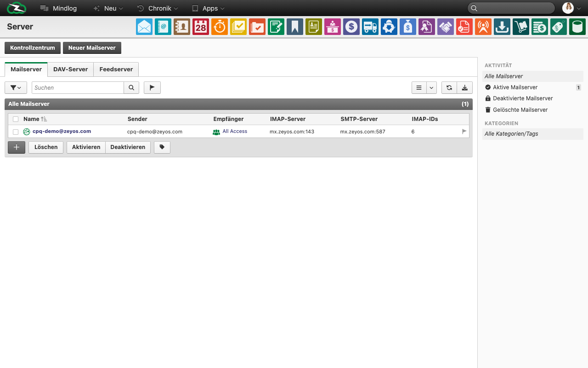
Task: Open the brown contacts book icon
Action: coord(182,27)
